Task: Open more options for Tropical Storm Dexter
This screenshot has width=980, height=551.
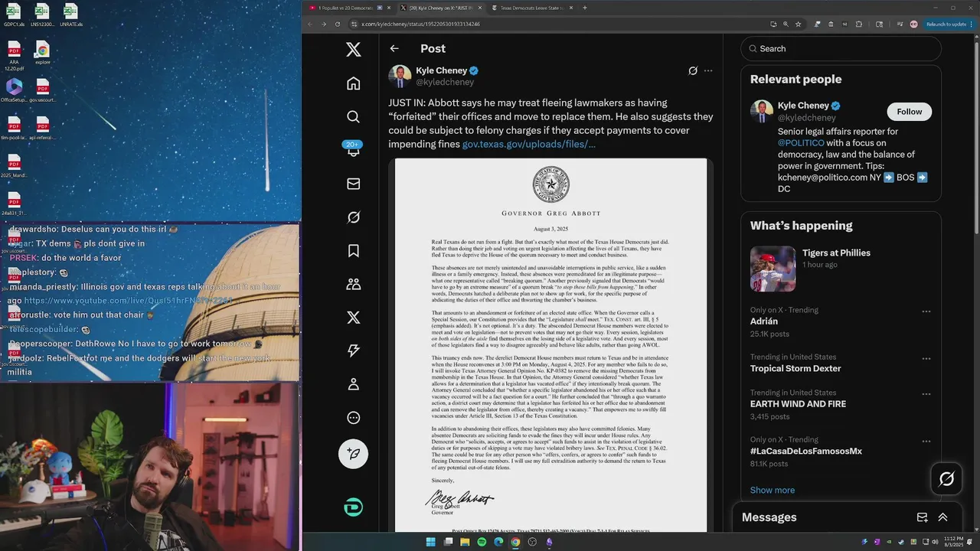Action: (x=926, y=358)
